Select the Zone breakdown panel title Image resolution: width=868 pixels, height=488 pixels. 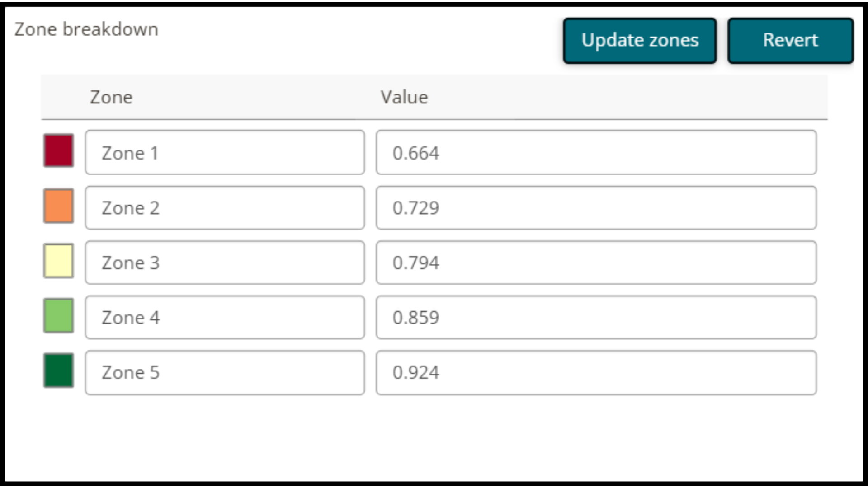(86, 29)
